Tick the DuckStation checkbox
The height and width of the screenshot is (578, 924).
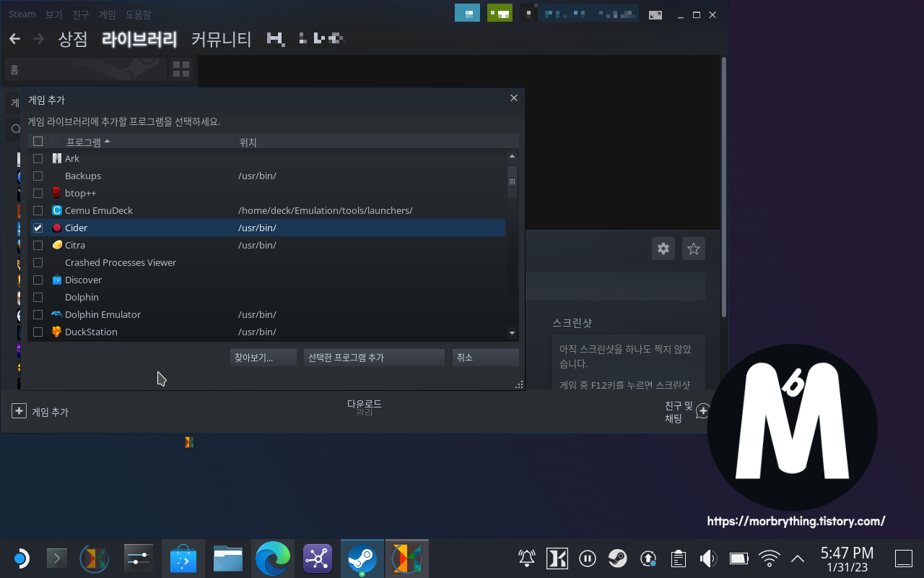point(38,332)
